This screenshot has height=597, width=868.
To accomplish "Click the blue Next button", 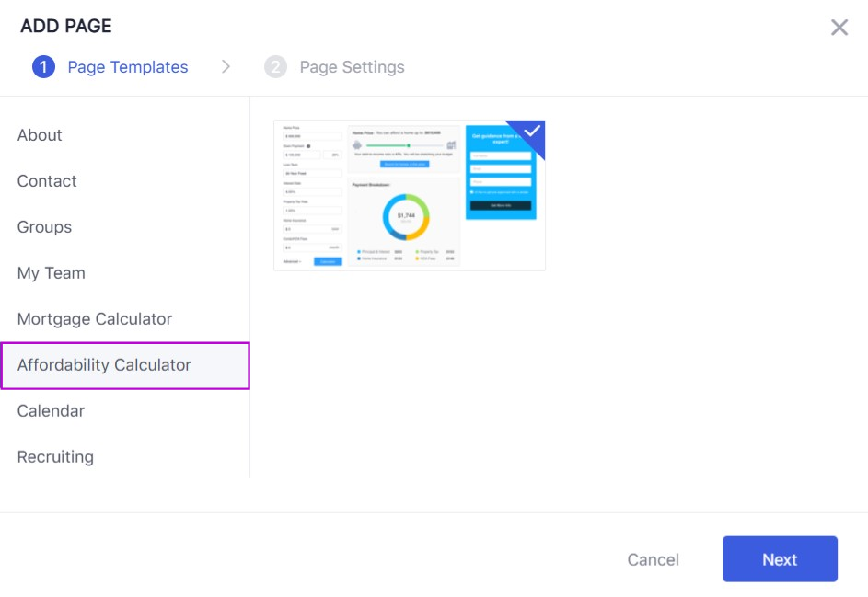I will (779, 559).
